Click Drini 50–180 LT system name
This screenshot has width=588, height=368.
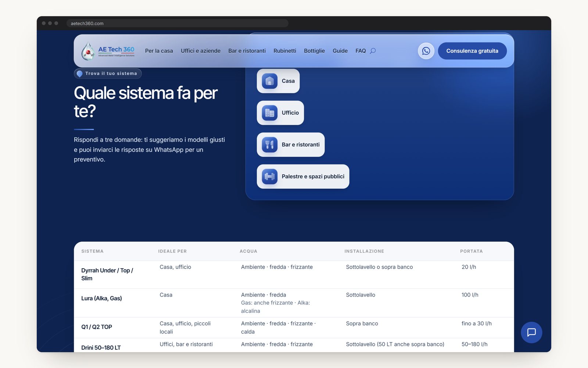point(101,347)
